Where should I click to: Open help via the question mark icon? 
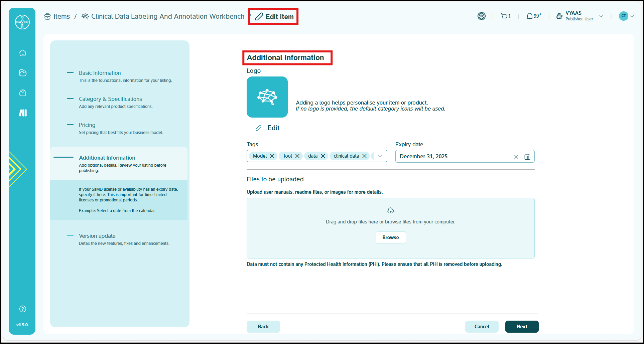[x=22, y=309]
